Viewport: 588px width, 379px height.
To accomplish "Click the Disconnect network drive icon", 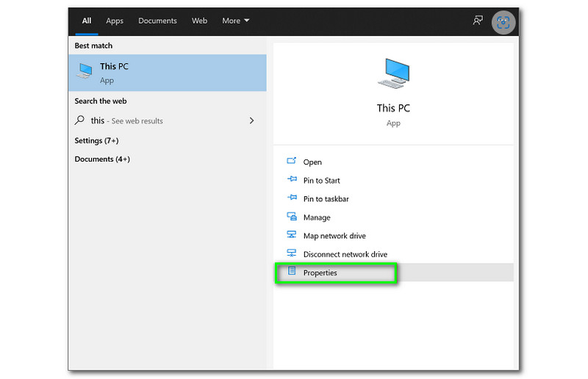I will coord(291,254).
